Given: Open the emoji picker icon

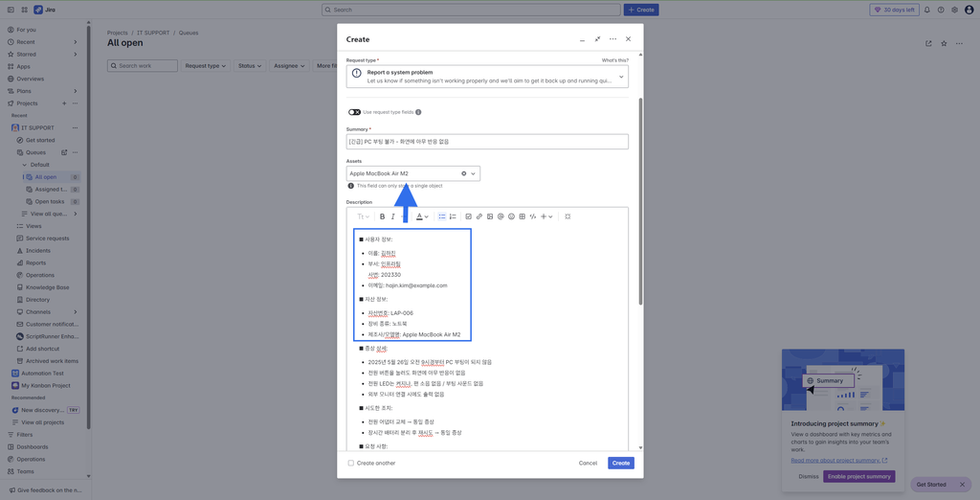Looking at the screenshot, I should click(511, 216).
